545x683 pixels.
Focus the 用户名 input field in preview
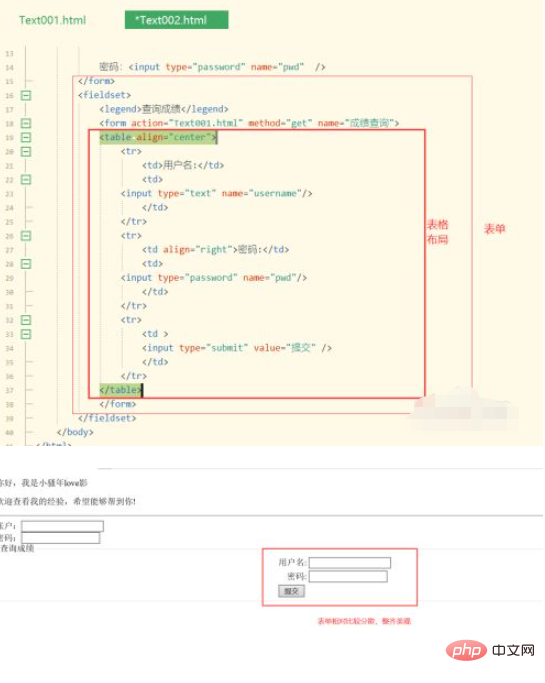pyautogui.click(x=350, y=563)
